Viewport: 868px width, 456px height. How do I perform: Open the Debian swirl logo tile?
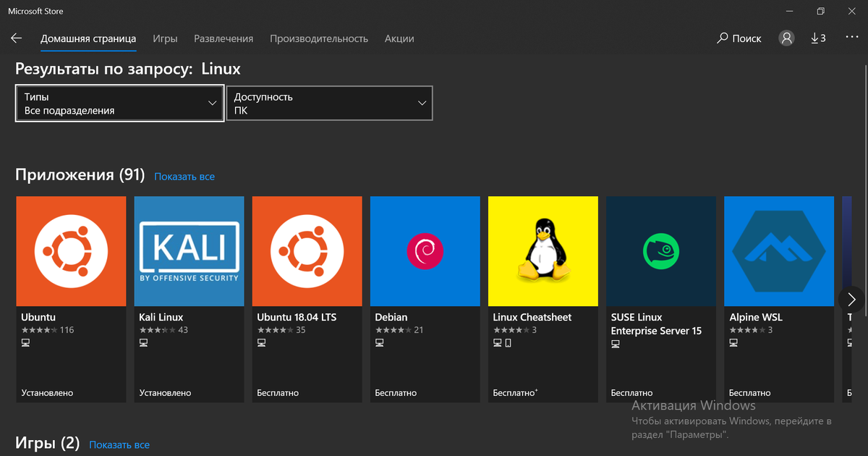pyautogui.click(x=425, y=251)
